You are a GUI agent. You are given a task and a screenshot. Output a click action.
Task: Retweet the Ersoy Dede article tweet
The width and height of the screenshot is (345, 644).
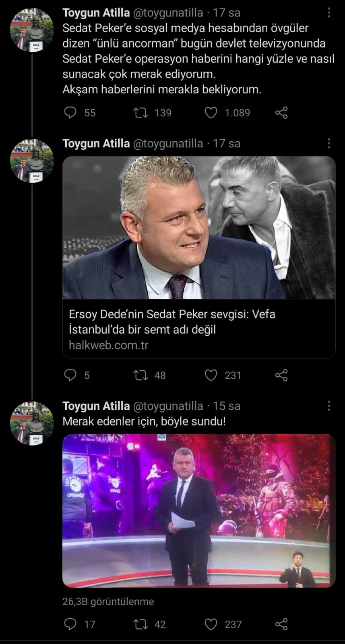click(140, 376)
